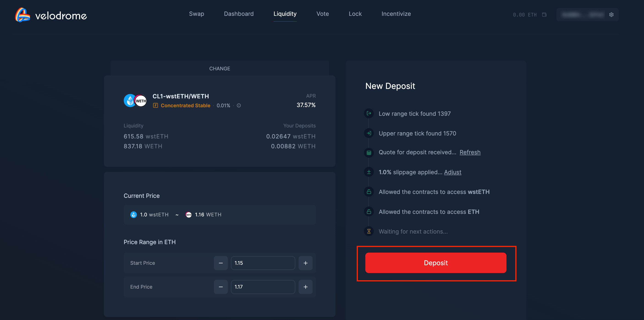Image resolution: width=644 pixels, height=320 pixels.
Task: Decrease the End Price with minus
Action: pos(220,287)
